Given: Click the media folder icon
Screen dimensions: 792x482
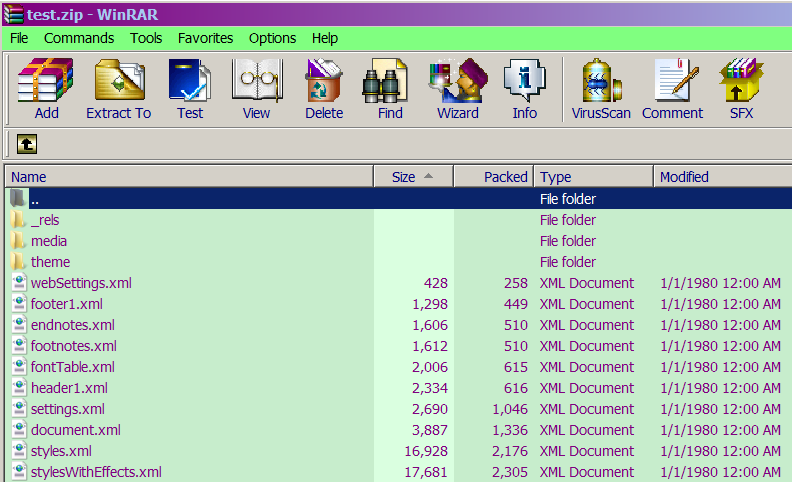Looking at the screenshot, I should tap(18, 241).
